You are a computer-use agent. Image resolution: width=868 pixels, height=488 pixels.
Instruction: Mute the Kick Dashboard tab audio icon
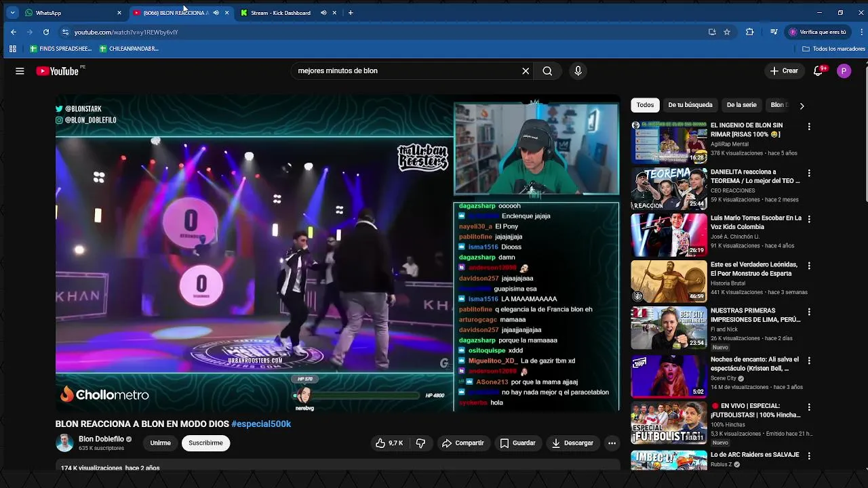323,13
